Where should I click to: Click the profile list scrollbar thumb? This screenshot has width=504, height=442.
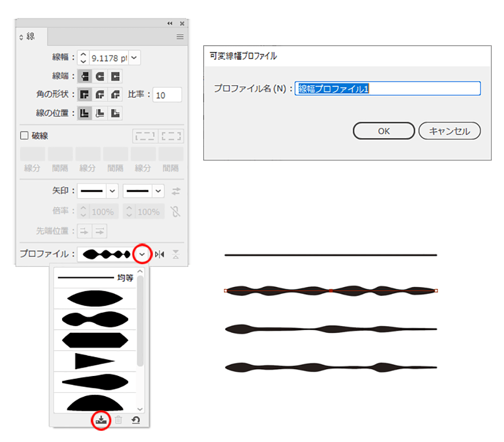pyautogui.click(x=140, y=321)
